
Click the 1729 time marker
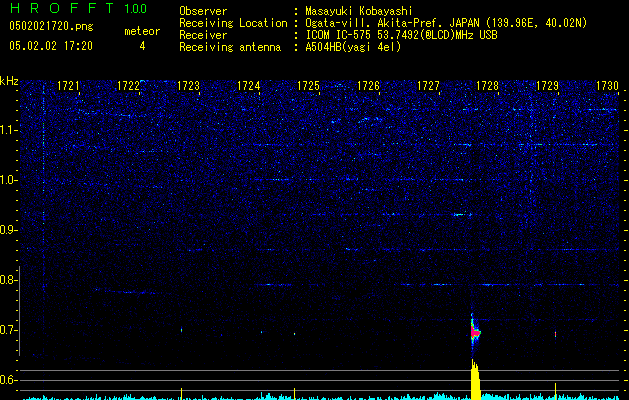[547, 86]
